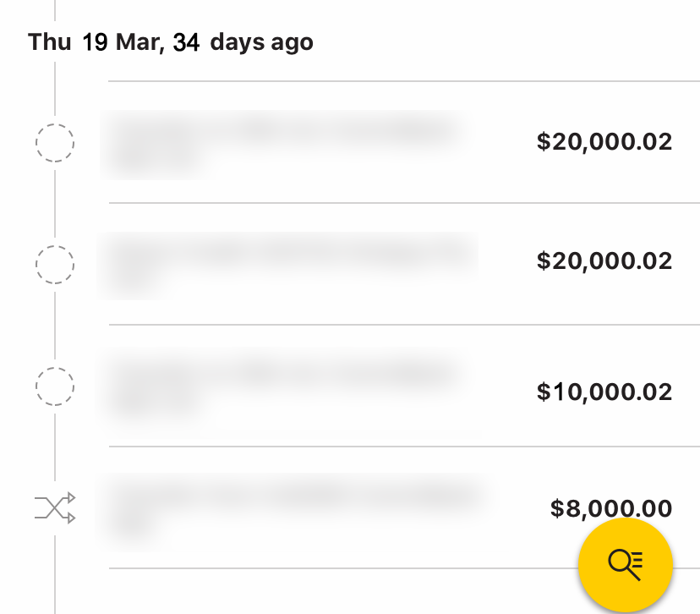Tap the magnifier glyph in yellow circle
The height and width of the screenshot is (614, 700).
625,565
